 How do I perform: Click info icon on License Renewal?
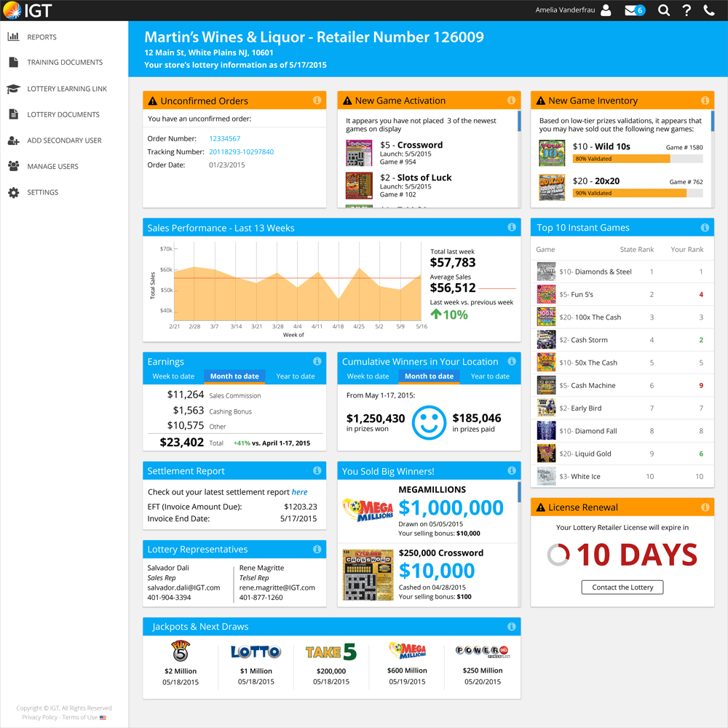point(705,507)
